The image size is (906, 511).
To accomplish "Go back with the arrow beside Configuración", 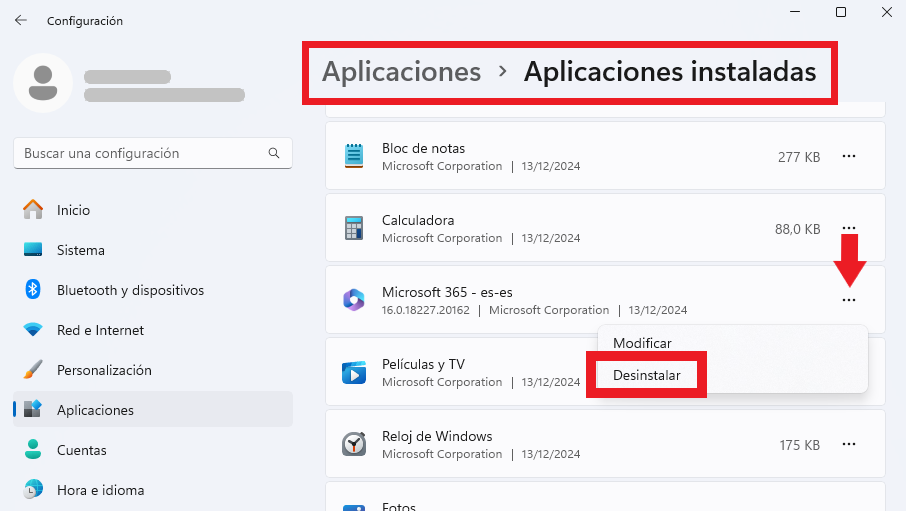I will tap(21, 20).
